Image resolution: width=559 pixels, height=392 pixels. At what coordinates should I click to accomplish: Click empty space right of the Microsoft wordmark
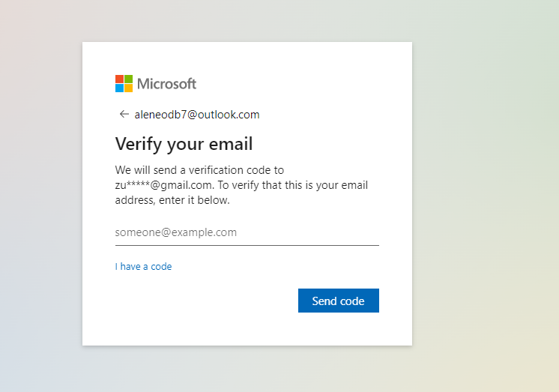[x=303, y=84]
